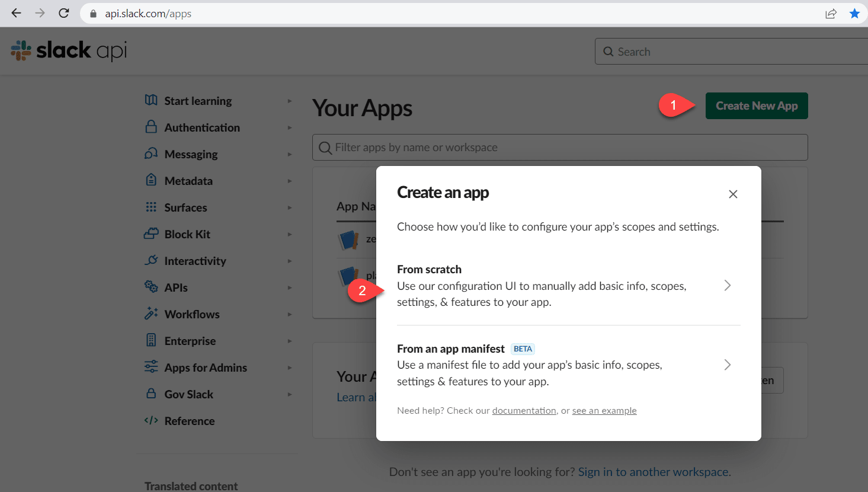Open the Reference sidebar item

point(189,420)
